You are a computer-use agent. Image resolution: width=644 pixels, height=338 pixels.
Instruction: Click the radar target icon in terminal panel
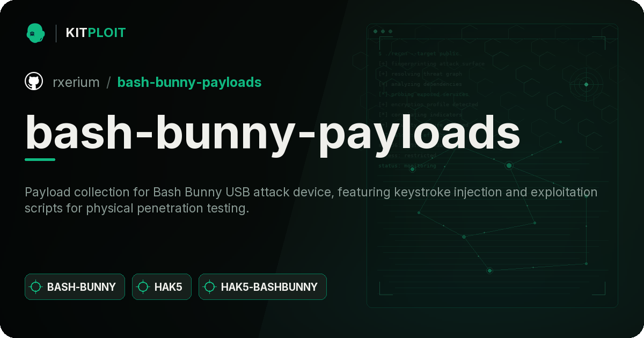click(x=586, y=84)
